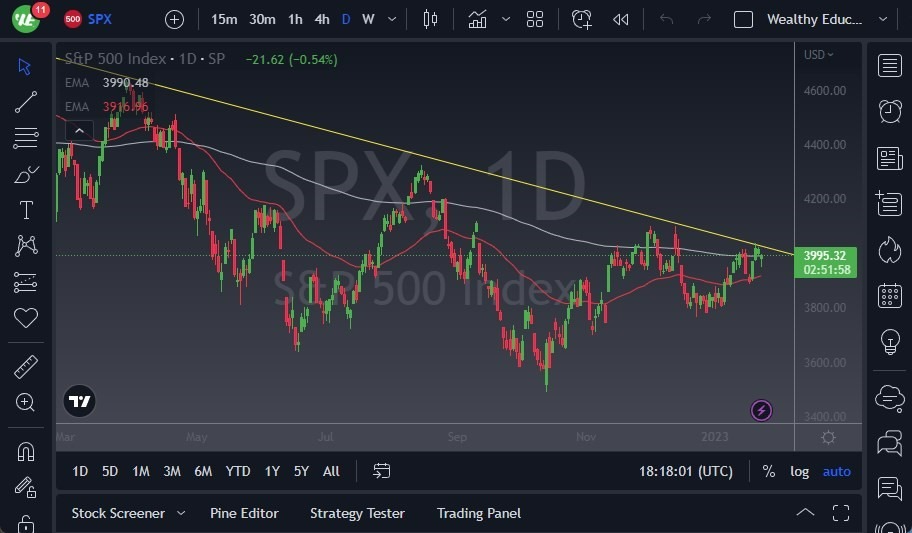Open the private chats panel
912x533 pixels.
890,443
